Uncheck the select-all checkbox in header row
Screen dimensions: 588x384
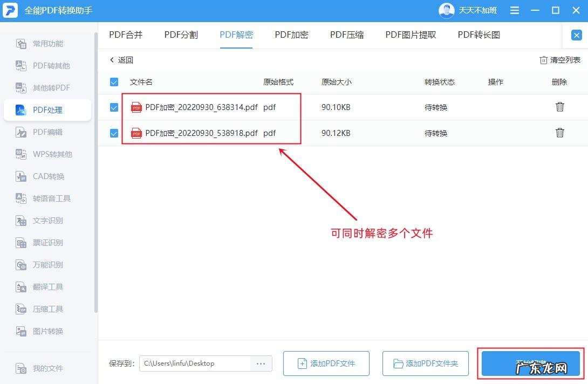click(x=114, y=81)
